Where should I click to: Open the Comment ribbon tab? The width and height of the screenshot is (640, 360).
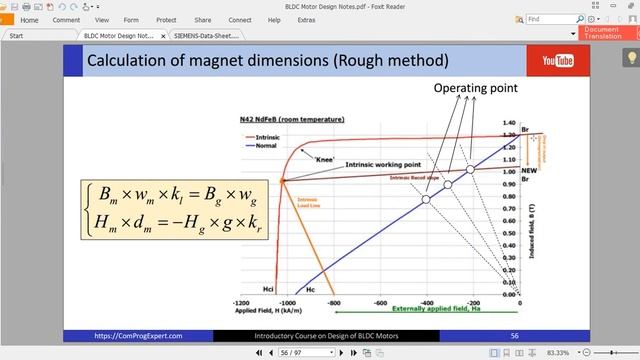(x=66, y=20)
